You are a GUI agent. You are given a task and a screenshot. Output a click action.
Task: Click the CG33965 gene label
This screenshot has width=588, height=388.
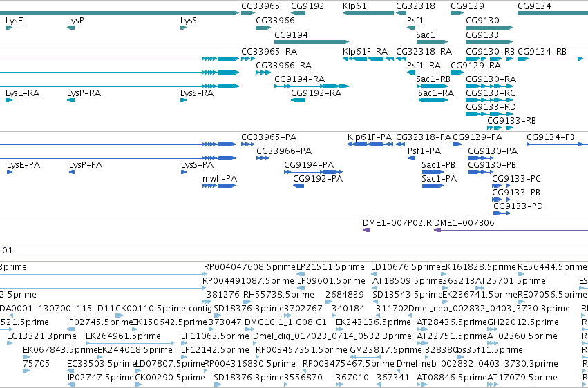pyautogui.click(x=260, y=6)
